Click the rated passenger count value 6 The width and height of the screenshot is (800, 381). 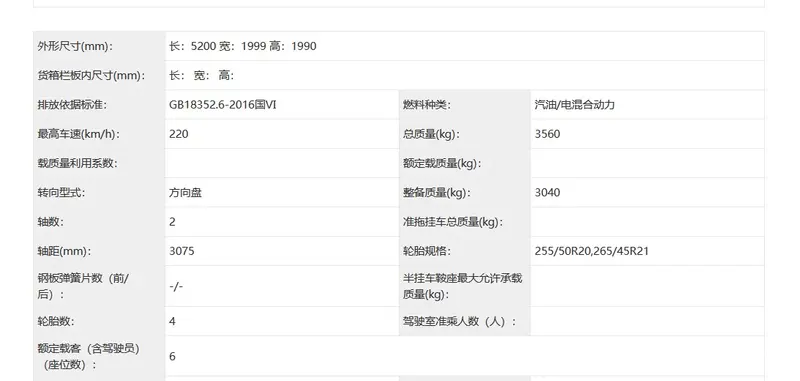click(x=172, y=357)
